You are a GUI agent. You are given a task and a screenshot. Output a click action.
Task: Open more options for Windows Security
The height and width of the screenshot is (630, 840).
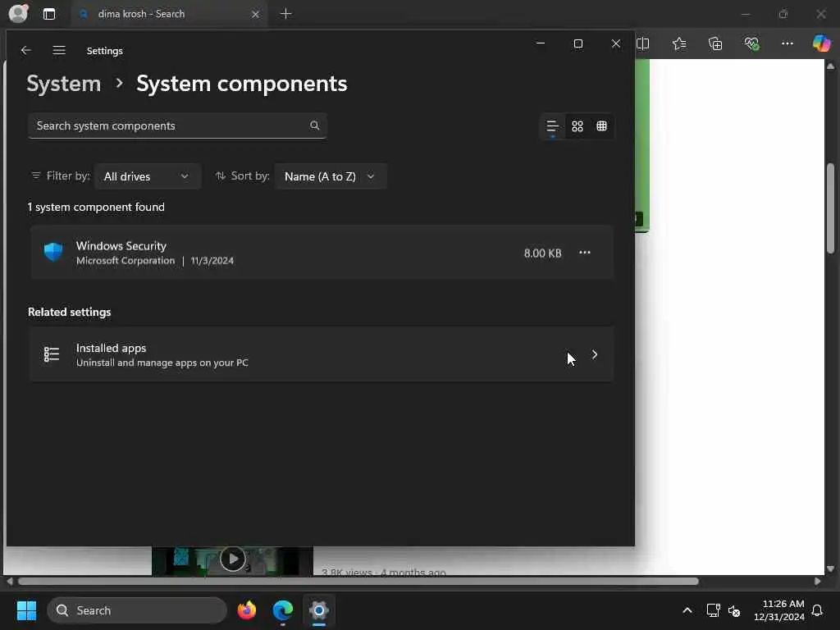click(584, 253)
